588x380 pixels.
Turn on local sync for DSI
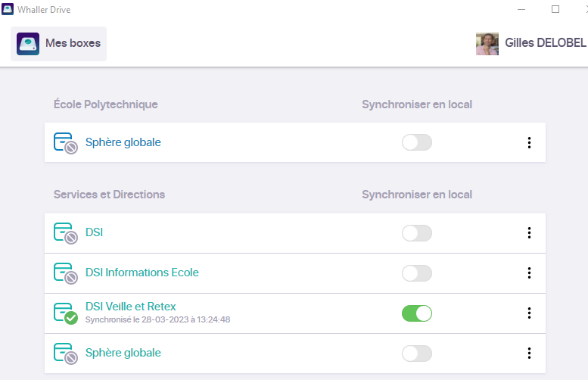click(x=416, y=233)
